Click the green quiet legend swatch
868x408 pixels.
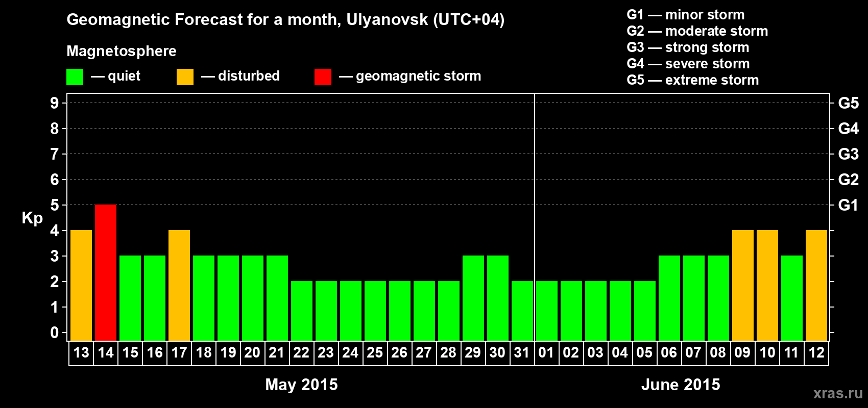(x=75, y=77)
